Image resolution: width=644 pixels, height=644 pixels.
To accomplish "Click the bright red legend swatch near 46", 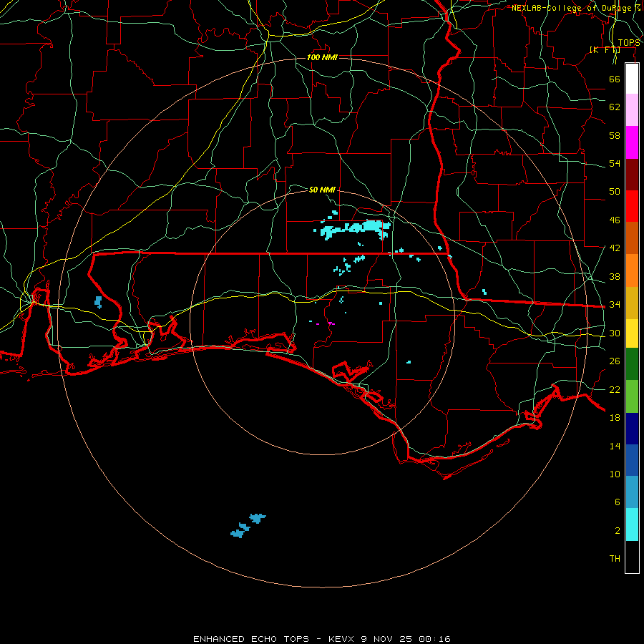I will (632, 206).
